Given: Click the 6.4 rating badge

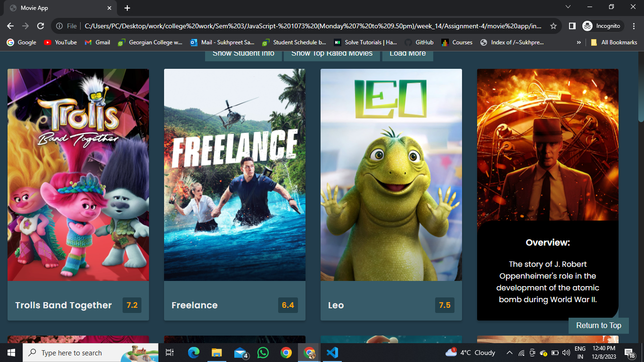Looking at the screenshot, I should (288, 305).
